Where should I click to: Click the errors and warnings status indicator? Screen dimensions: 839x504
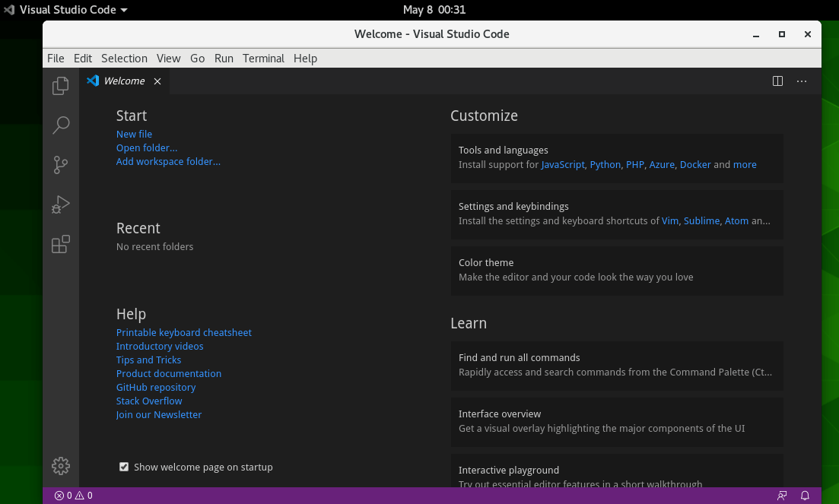pos(73,496)
